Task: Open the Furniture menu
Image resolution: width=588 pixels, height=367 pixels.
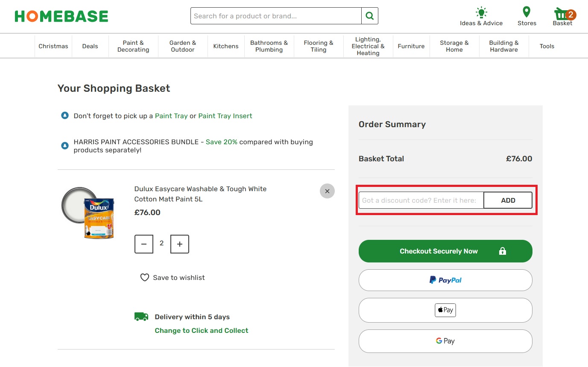Action: click(x=411, y=46)
